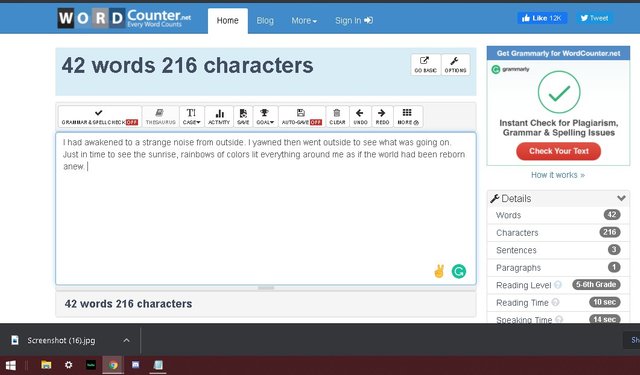Collapse the Details panel chevron

[621, 198]
